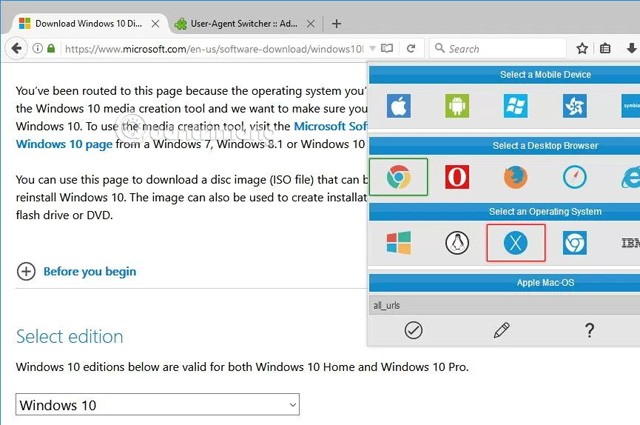Click the browser back button

coord(16,48)
